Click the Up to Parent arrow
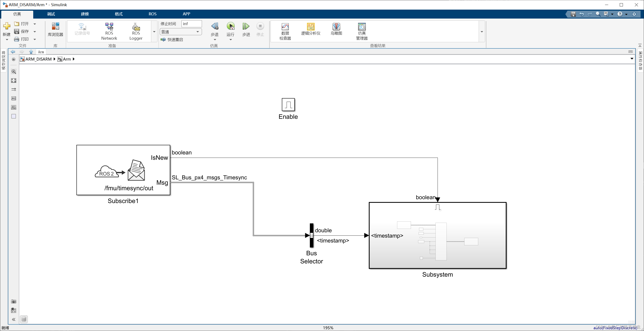The image size is (644, 331). click(31, 52)
